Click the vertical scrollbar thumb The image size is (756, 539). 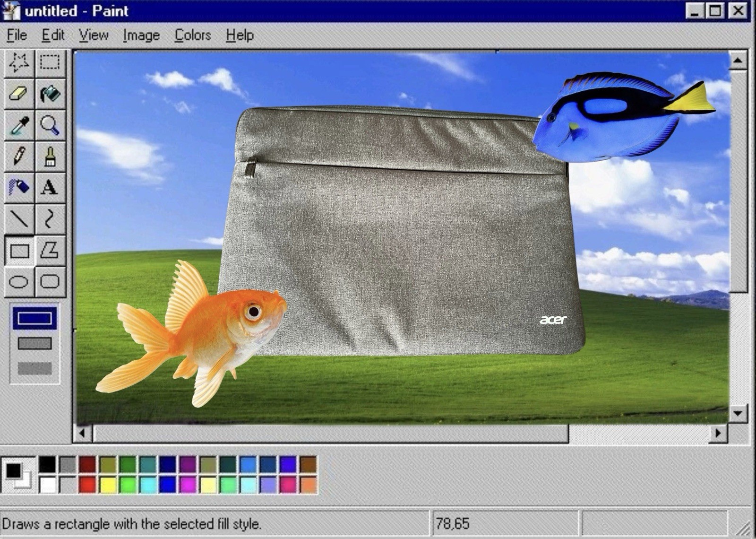point(738,181)
